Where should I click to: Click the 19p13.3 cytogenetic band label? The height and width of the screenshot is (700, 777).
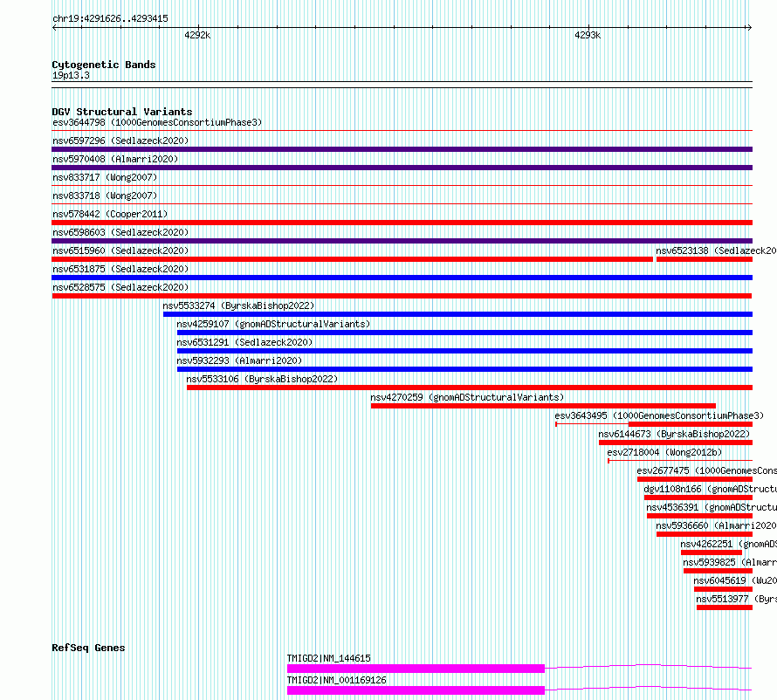pyautogui.click(x=71, y=75)
